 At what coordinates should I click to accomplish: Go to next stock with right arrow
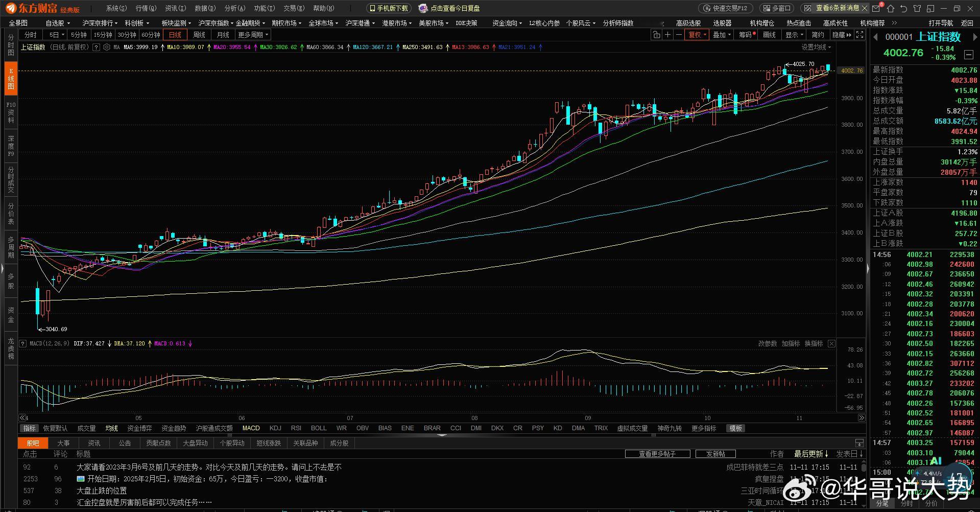point(975,37)
